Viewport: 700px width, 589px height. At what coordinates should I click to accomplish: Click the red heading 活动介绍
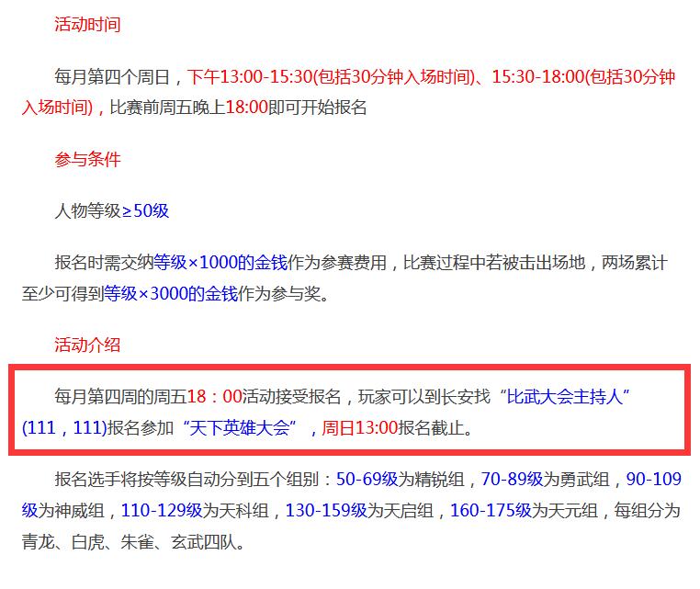click(87, 345)
